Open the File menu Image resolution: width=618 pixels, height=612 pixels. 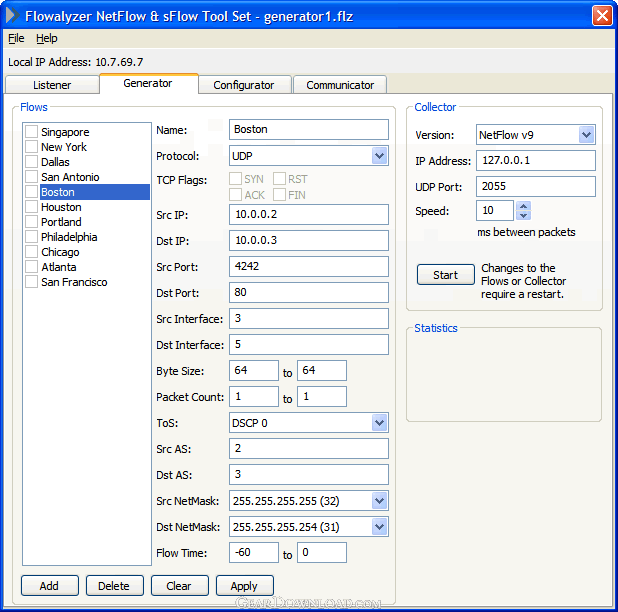[16, 38]
